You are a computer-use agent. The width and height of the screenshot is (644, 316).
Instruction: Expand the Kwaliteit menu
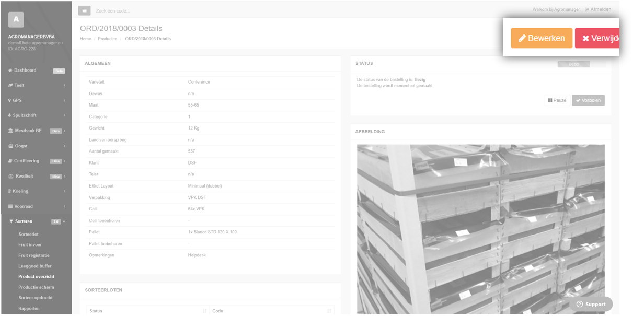(x=36, y=176)
